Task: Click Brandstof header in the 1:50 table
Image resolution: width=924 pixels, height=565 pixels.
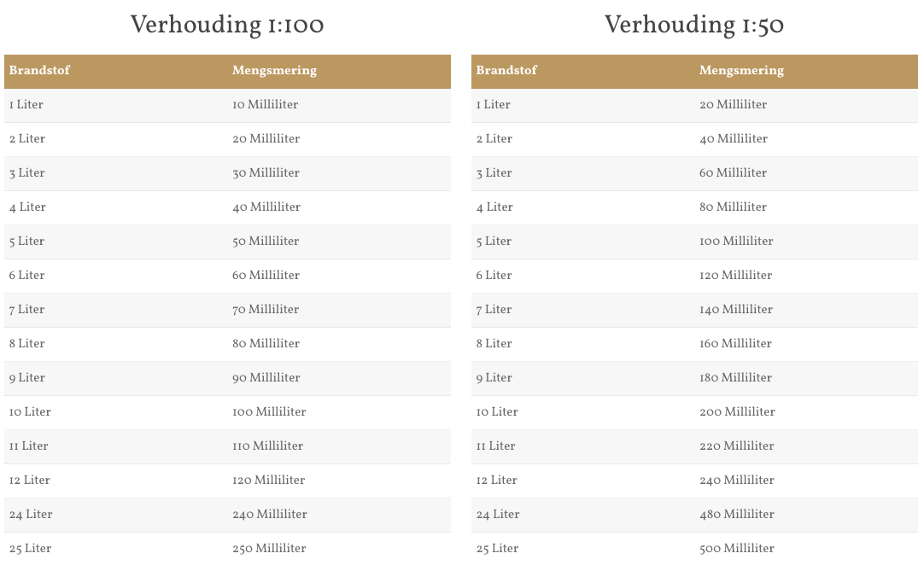Action: [x=506, y=71]
